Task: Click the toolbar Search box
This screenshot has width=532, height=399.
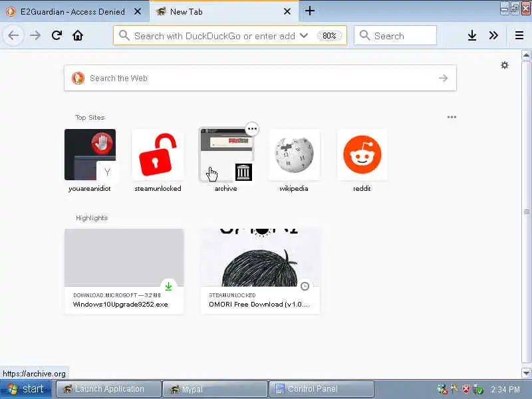Action: click(x=395, y=35)
